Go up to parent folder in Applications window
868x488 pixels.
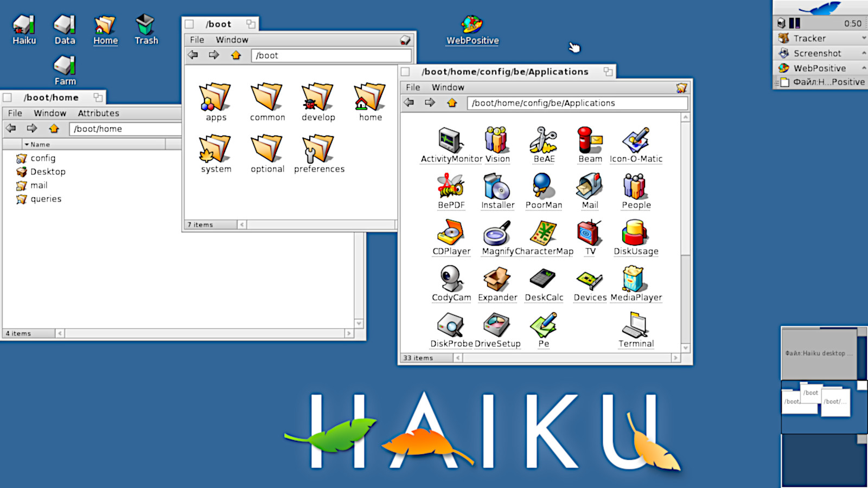(451, 102)
